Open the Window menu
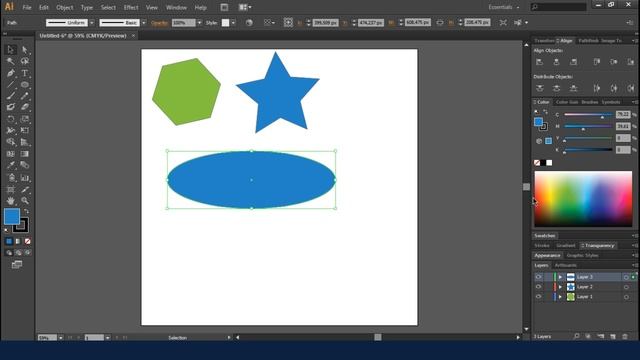 pyautogui.click(x=176, y=7)
